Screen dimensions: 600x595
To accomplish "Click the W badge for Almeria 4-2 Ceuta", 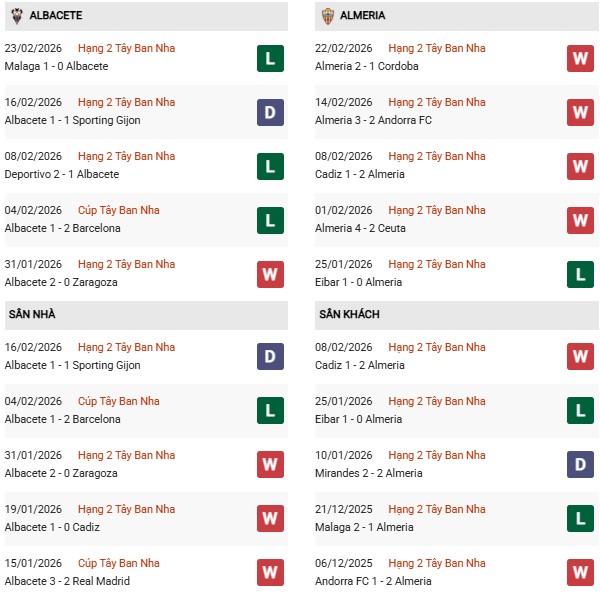I will (580, 220).
